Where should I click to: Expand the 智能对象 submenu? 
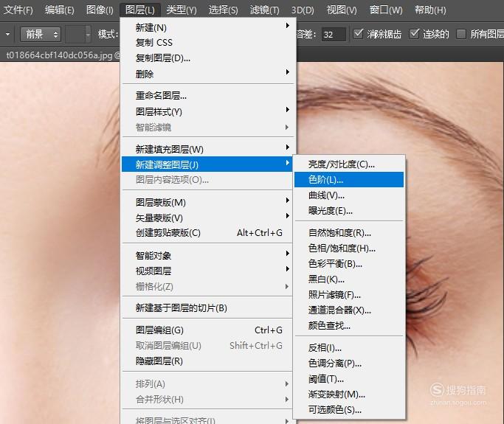tap(207, 255)
